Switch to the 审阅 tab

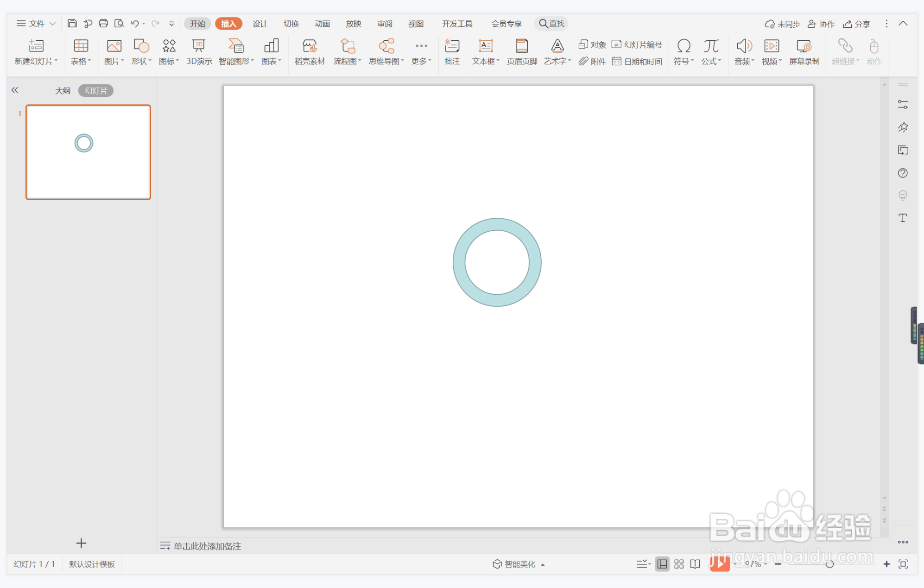tap(385, 24)
